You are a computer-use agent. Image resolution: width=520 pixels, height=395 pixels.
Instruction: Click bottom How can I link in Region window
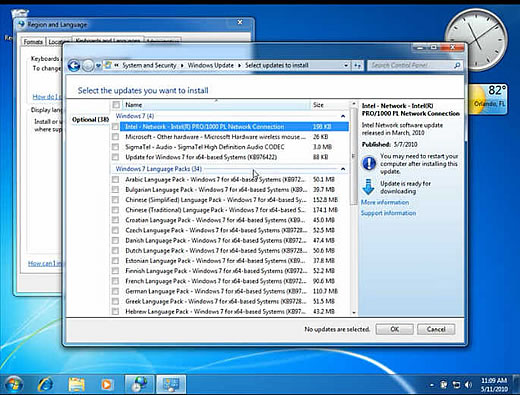[x=45, y=263]
